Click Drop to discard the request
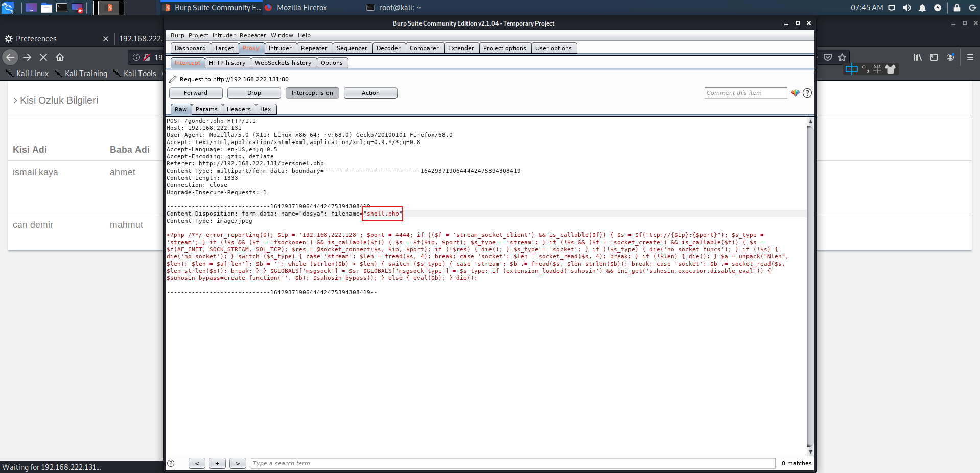Screen dimensions: 980x473 coord(254,93)
